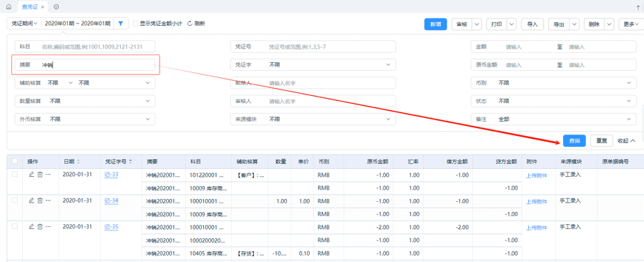Open voucher link 记-35
Screen dimensions: 644x262
click(112, 227)
